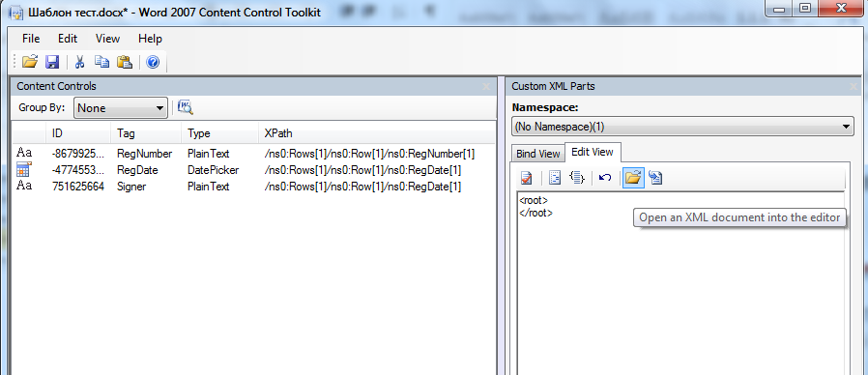
Task: Click the format XML document icon in Edit View
Action: [x=555, y=178]
